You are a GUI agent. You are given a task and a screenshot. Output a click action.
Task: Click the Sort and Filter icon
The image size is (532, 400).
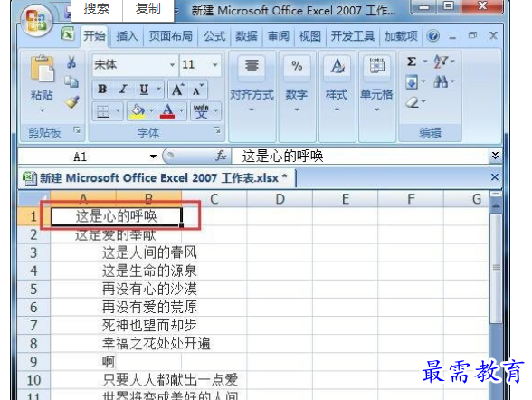[441, 62]
